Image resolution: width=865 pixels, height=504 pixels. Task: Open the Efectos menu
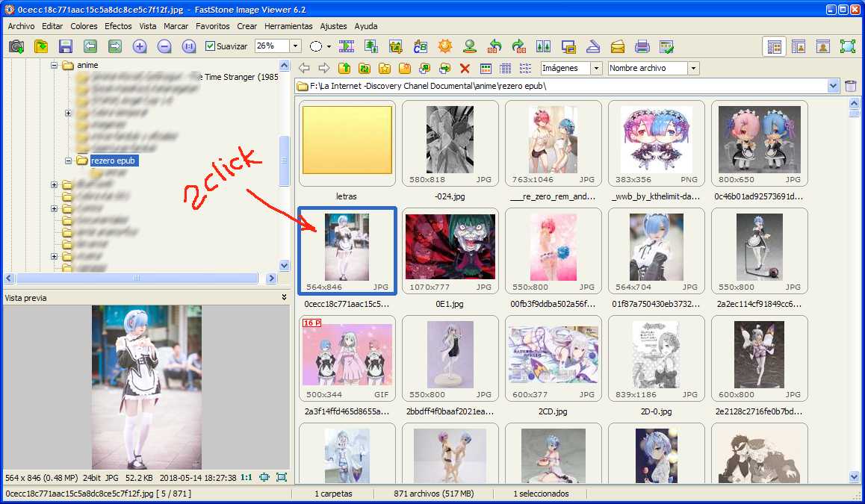pyautogui.click(x=118, y=26)
